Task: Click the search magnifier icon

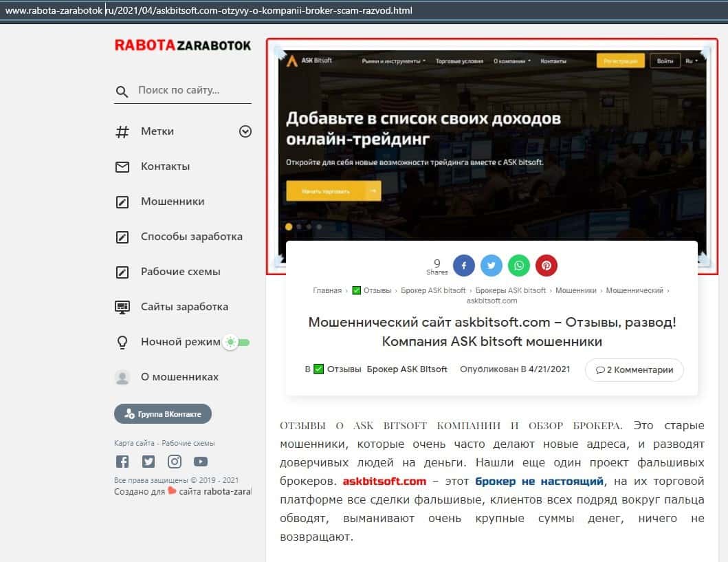Action: [122, 91]
